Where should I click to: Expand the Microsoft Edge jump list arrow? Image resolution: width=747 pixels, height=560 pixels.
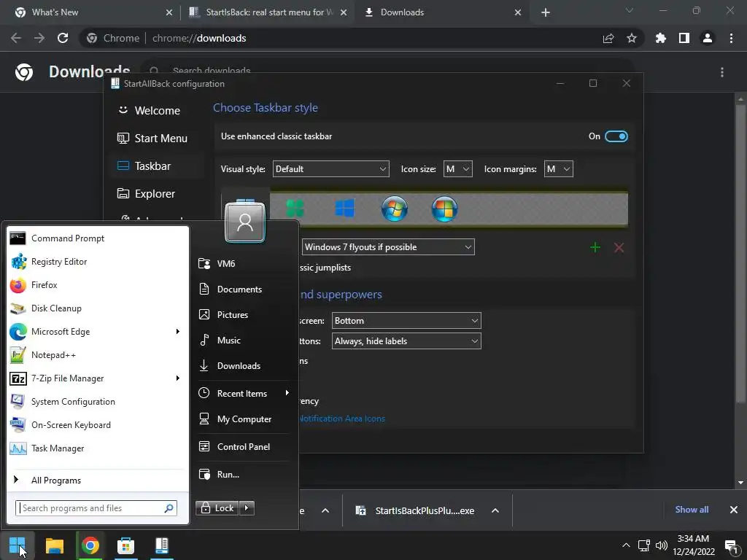coord(178,332)
